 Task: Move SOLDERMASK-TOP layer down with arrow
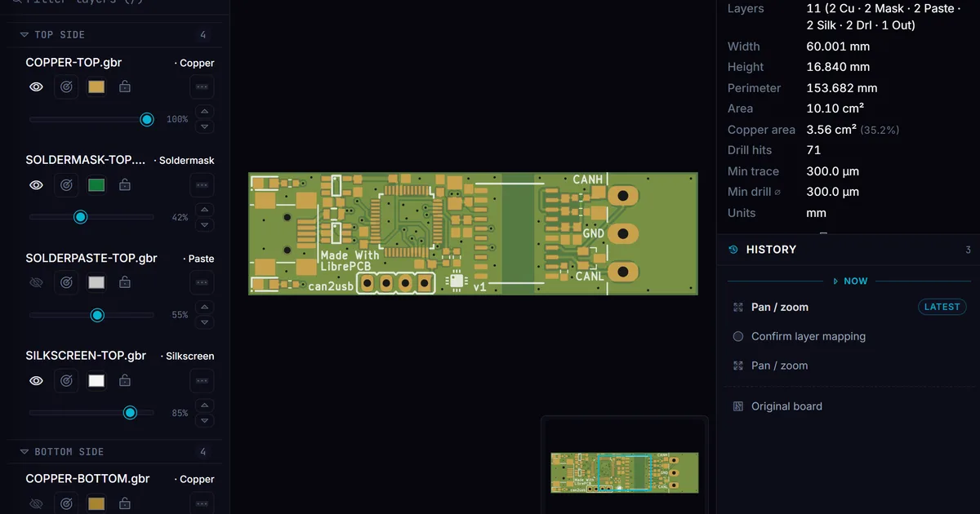tap(205, 224)
